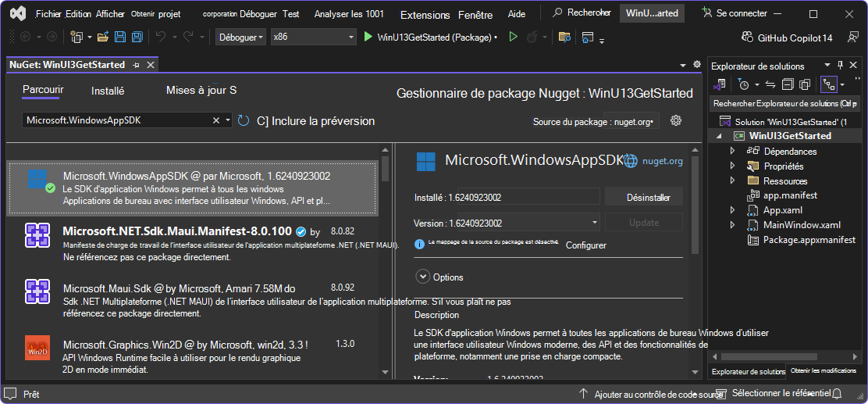Expand the Propriétés tree node
This screenshot has width=868, height=404.
(733, 166)
